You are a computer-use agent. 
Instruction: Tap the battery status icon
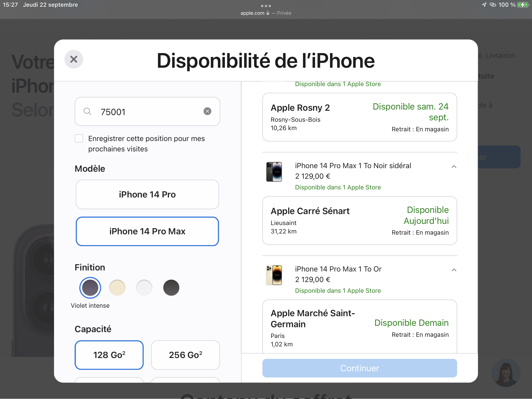coord(523,5)
